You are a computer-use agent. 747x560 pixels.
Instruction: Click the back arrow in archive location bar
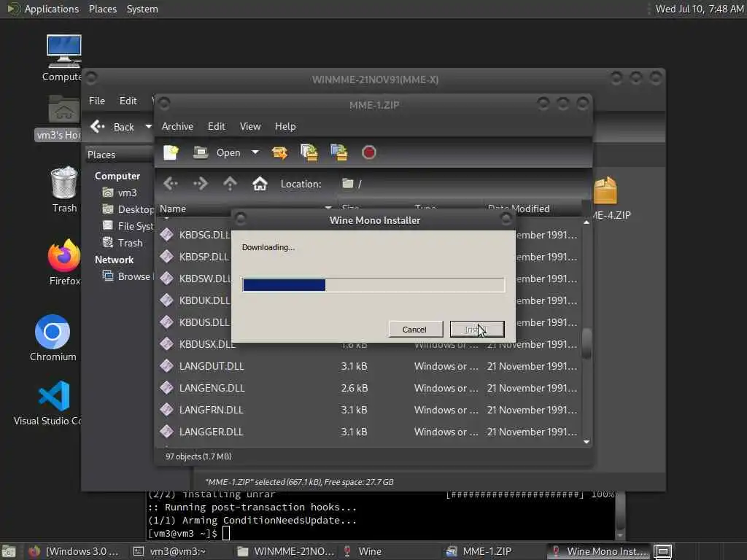click(171, 184)
